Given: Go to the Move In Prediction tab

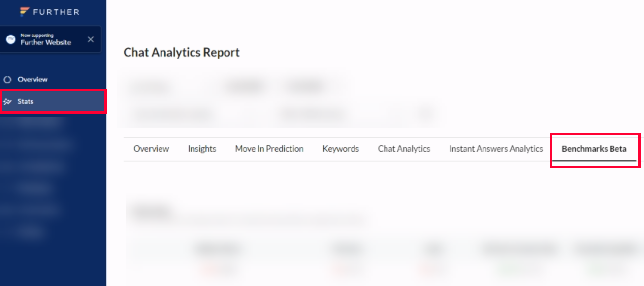Looking at the screenshot, I should pos(269,149).
